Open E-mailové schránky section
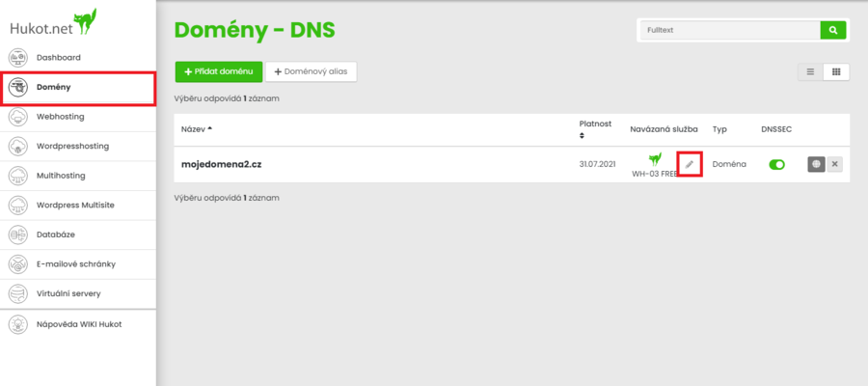The image size is (868, 386). tap(75, 263)
